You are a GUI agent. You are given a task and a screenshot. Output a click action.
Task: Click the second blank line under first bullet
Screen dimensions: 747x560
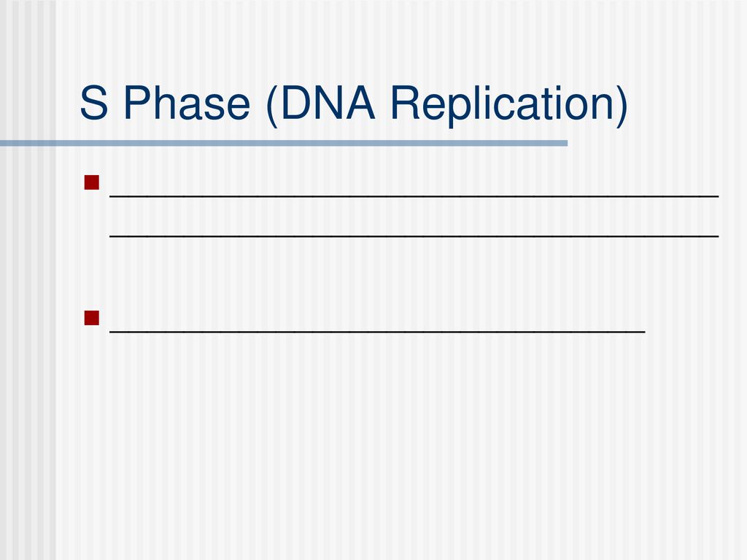click(414, 236)
